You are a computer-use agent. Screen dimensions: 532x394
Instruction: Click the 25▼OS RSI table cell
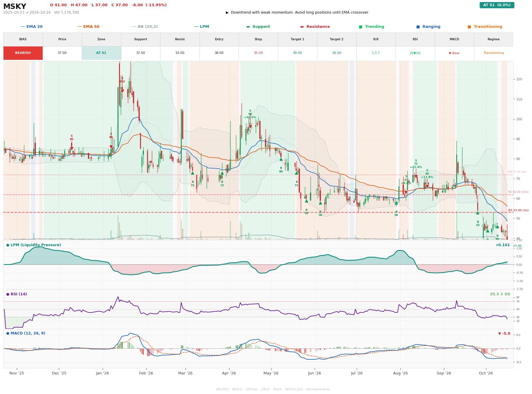[415, 53]
